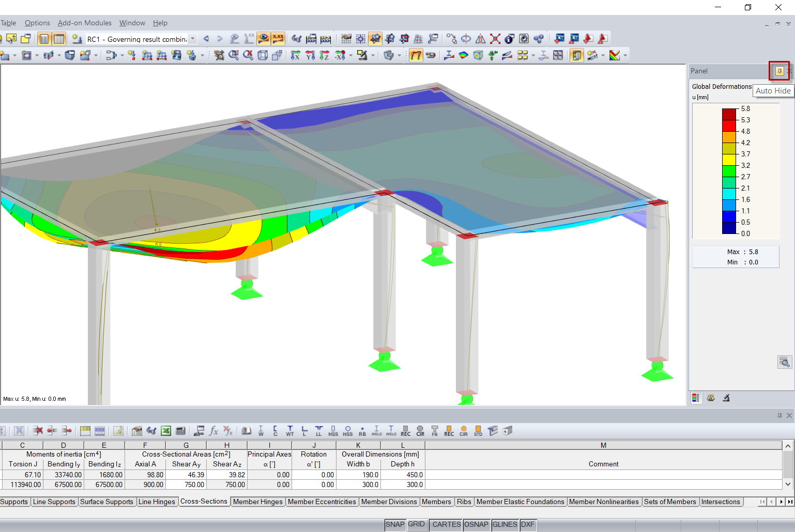Screen dimensions: 795x532
Task: Select the rendered display mode icon
Action: [388, 55]
